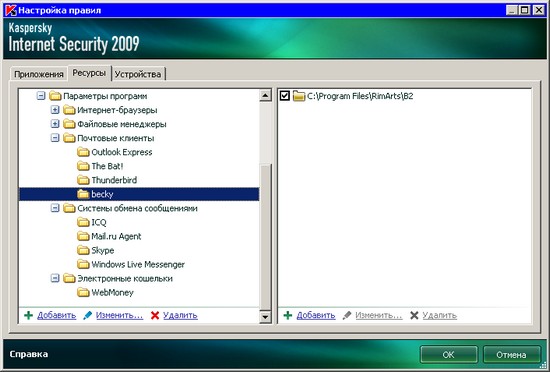The height and width of the screenshot is (372, 550).
Task: Select the WebMoney row text
Action: (112, 292)
